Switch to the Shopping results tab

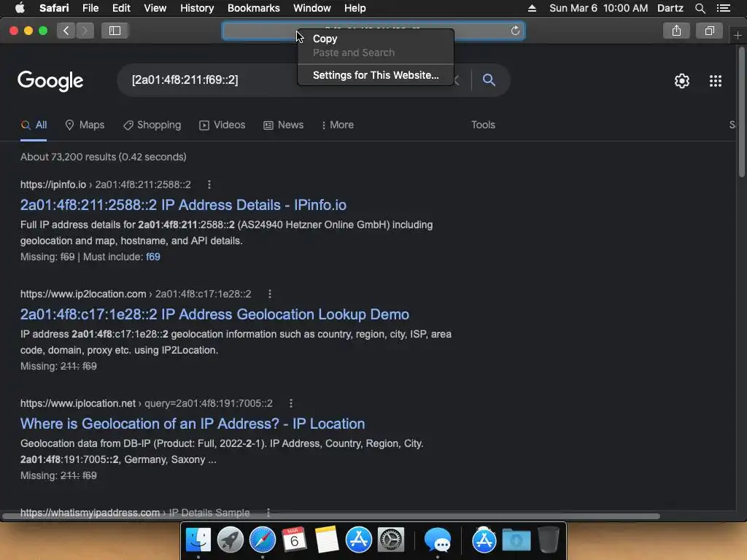(x=152, y=125)
